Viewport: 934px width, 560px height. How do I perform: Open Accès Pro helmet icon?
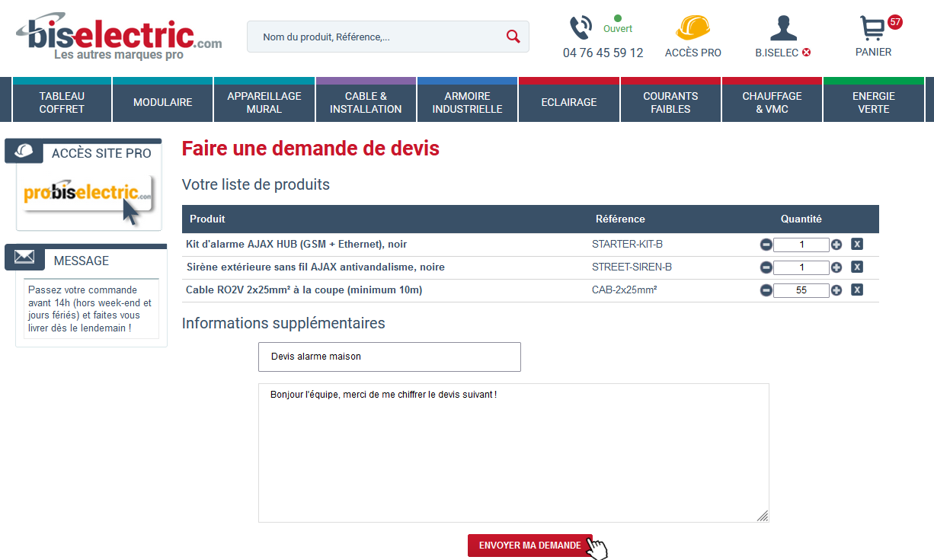click(x=693, y=27)
